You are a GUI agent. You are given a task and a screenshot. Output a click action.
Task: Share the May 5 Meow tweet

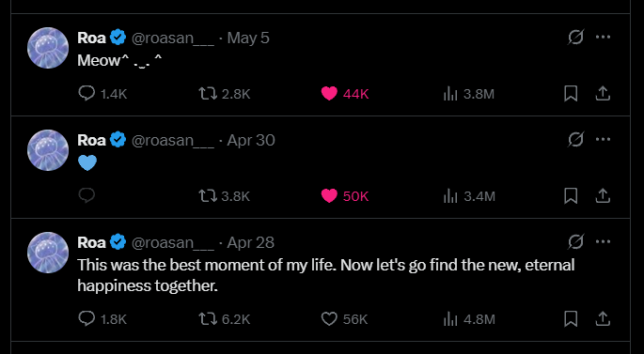click(x=603, y=94)
